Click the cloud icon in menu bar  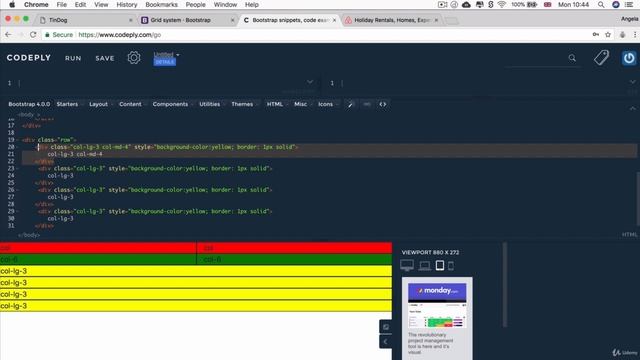click(x=466, y=4)
